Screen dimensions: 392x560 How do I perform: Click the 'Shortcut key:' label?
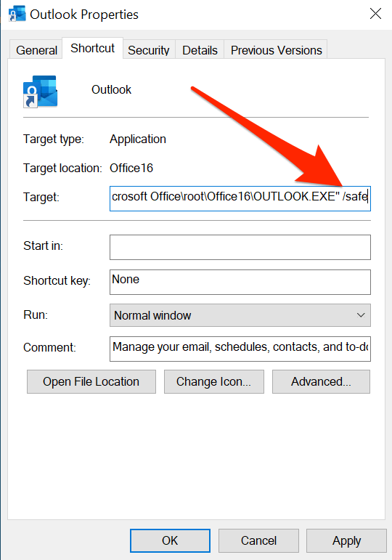point(57,280)
